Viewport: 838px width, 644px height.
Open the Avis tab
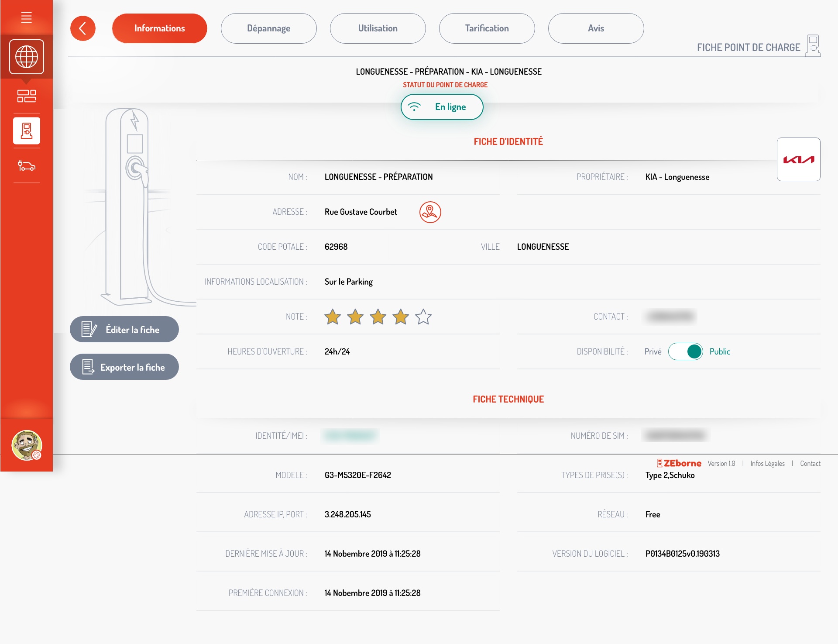(x=596, y=28)
